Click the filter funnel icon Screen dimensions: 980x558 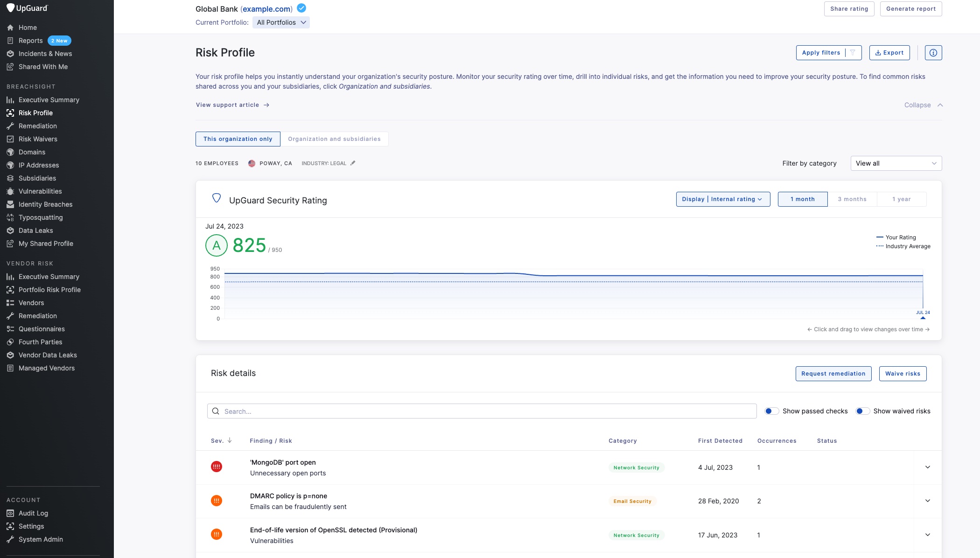point(853,53)
